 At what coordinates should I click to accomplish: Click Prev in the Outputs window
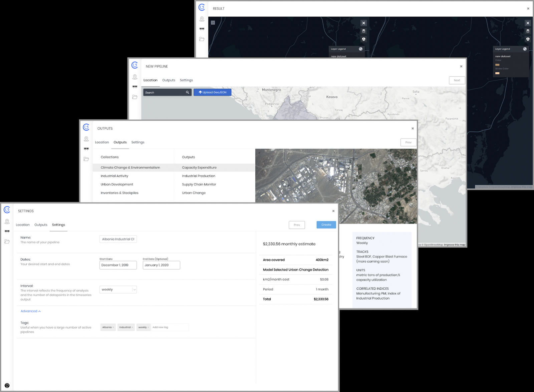point(409,142)
